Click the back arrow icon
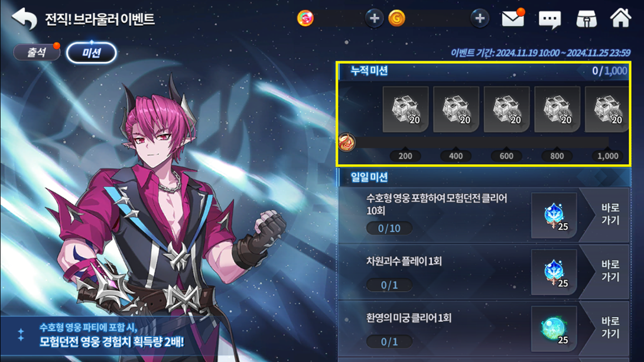644x362 pixels. [x=24, y=18]
